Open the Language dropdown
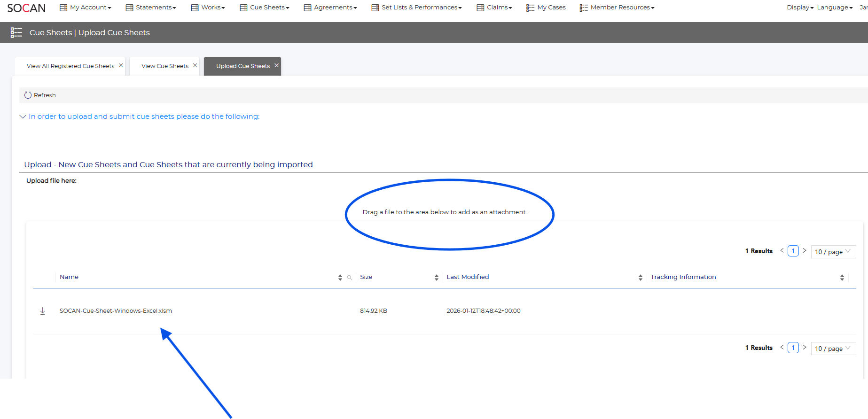The height and width of the screenshot is (419, 868). [x=835, y=8]
